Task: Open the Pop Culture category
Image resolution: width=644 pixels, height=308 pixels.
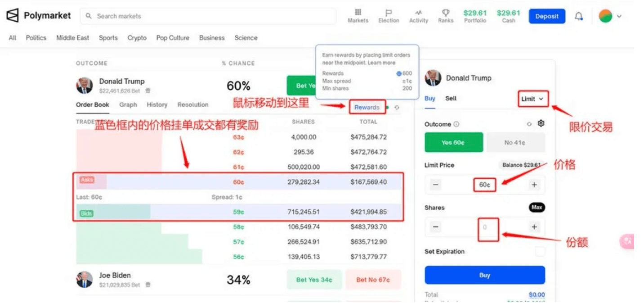Action: click(173, 38)
